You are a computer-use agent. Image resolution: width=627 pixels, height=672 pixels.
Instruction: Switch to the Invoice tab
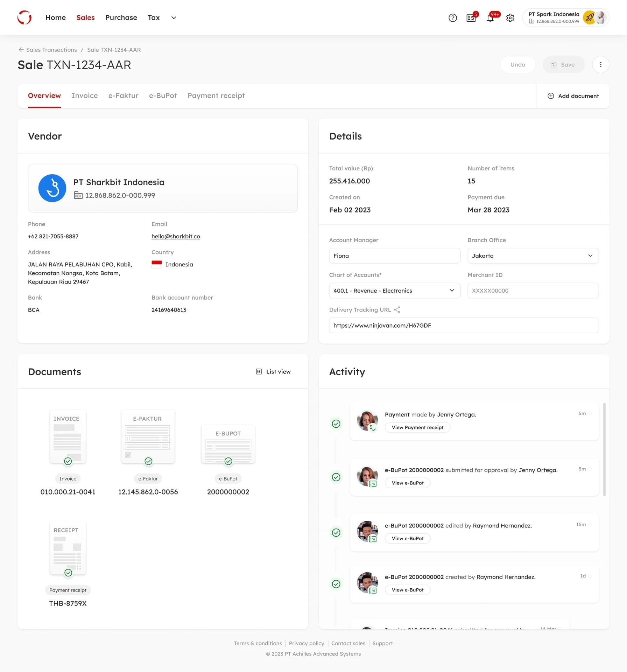(x=85, y=96)
